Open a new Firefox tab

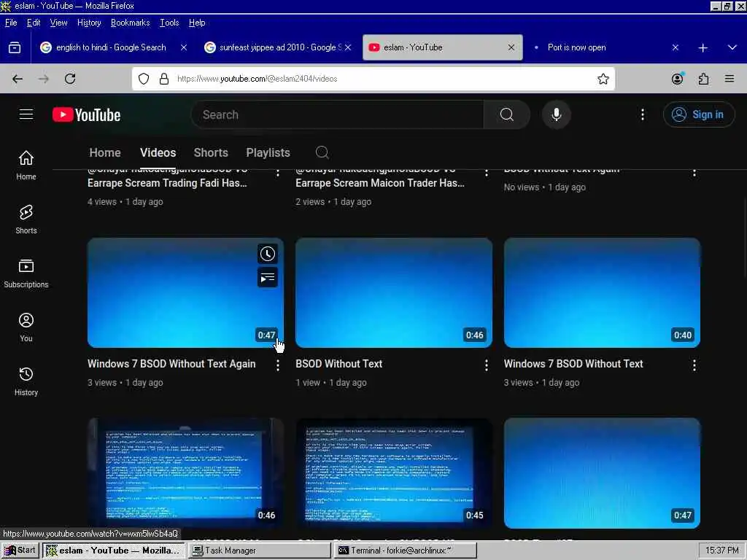click(x=703, y=47)
